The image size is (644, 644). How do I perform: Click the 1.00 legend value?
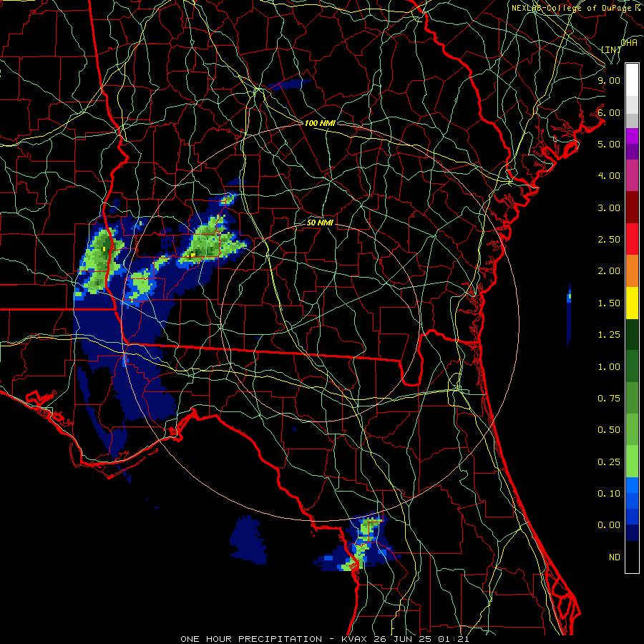[609, 367]
